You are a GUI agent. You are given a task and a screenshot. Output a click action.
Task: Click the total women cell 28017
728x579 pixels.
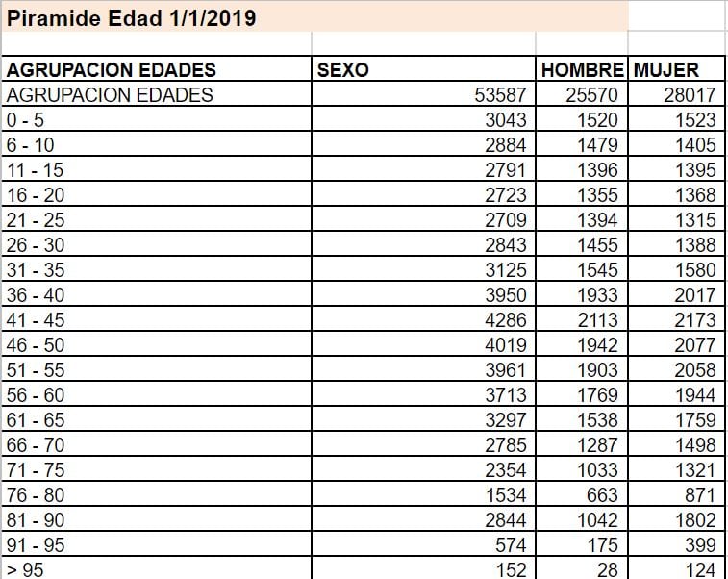pos(690,95)
